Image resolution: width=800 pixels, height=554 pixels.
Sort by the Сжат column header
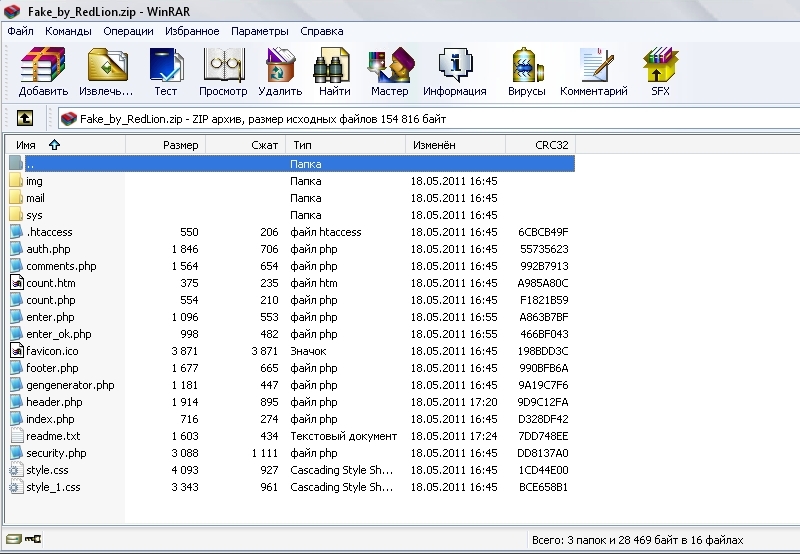(245, 145)
